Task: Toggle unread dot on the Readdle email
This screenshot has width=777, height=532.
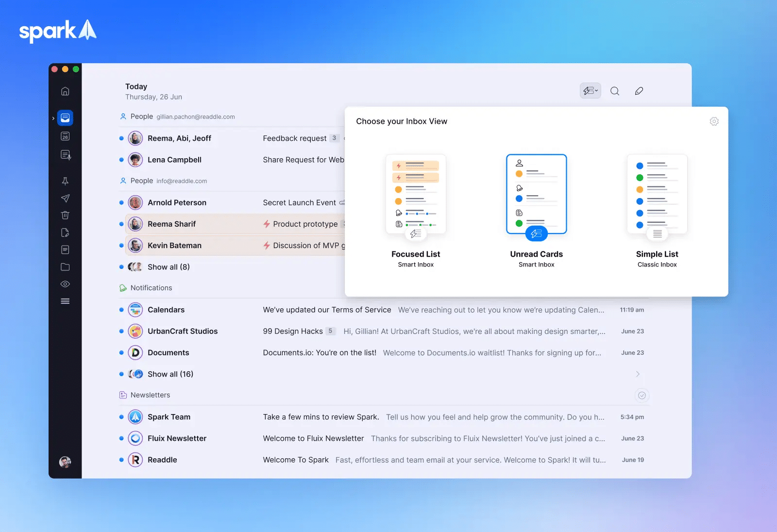Action: 121,460
